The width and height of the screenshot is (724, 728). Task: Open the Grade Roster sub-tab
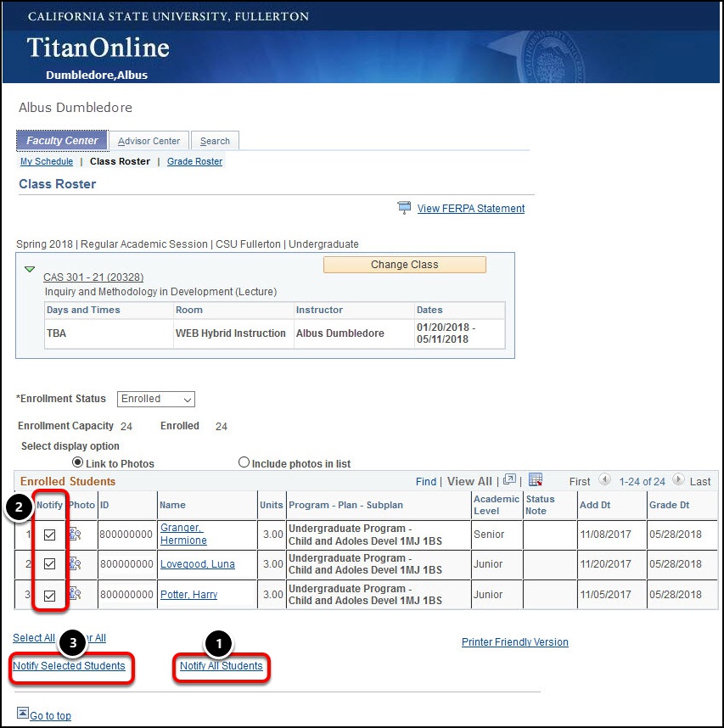[x=194, y=161]
